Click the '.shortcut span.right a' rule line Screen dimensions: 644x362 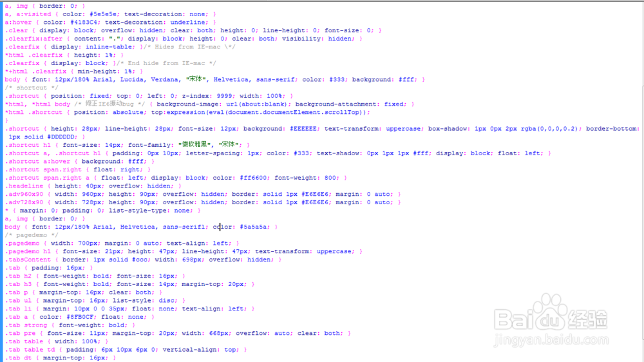pos(176,178)
